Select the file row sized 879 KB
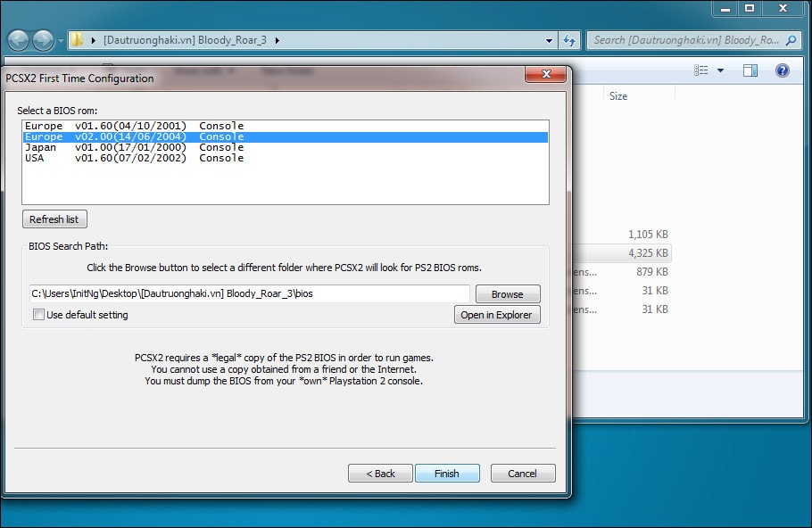 point(621,272)
